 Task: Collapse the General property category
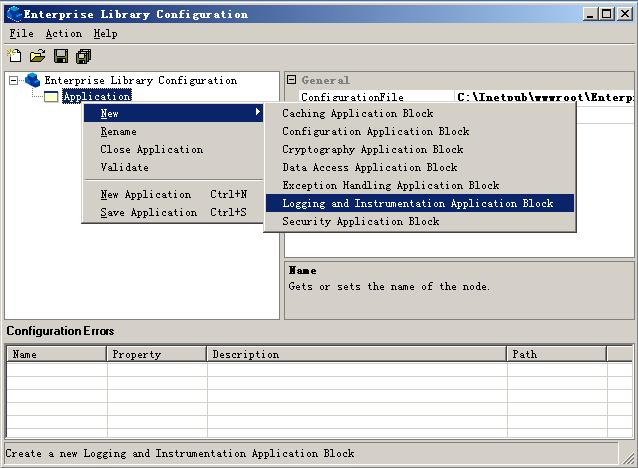(292, 80)
